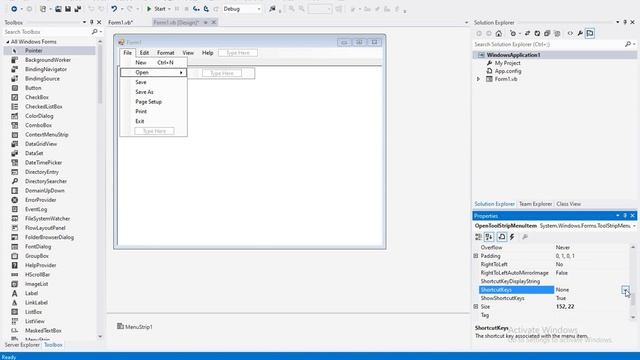This screenshot has height=360, width=640.
Task: Click the Categorized view icon in Properties
Action: (x=478, y=237)
